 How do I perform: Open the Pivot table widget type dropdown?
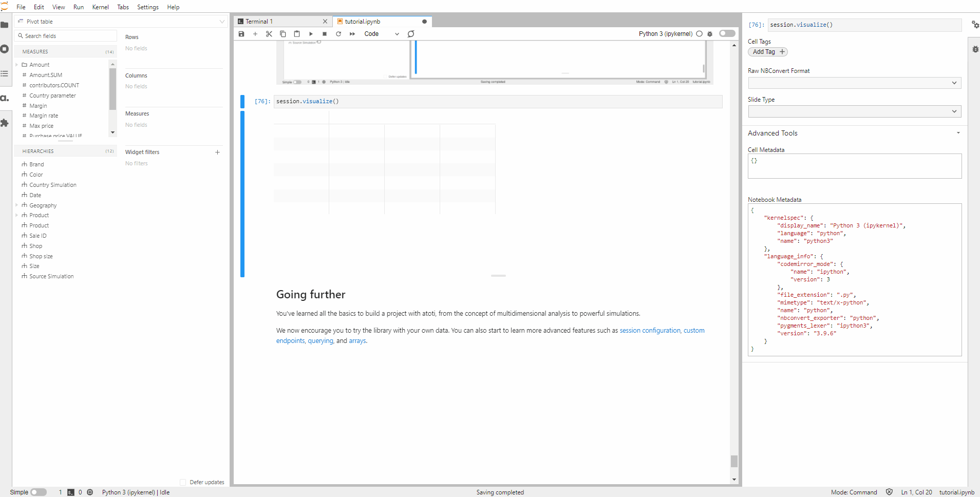click(121, 22)
